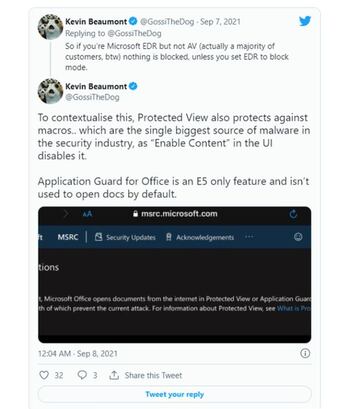Click the padlock icon before msrc.microsoft.com
360x409 pixels.
point(135,214)
